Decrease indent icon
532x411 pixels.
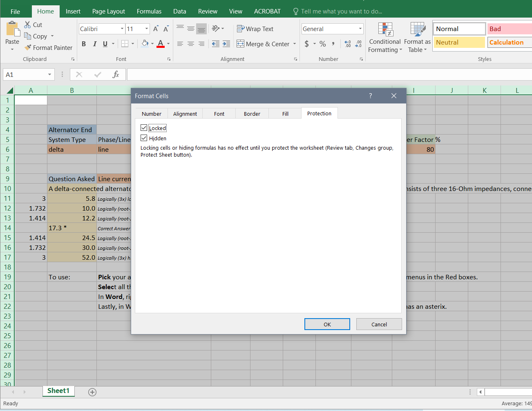tap(216, 44)
